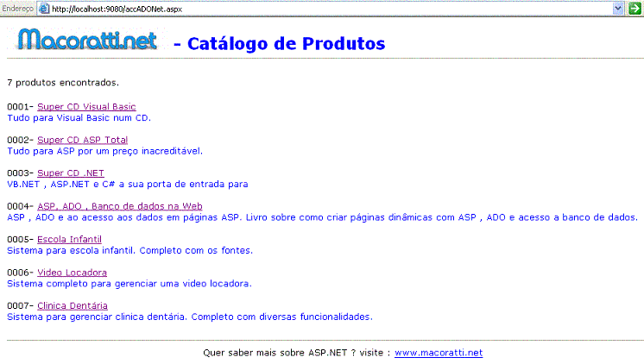Viewport: 644px width, 364px height.
Task: Click the Macoratti.net logo
Action: tap(87, 40)
